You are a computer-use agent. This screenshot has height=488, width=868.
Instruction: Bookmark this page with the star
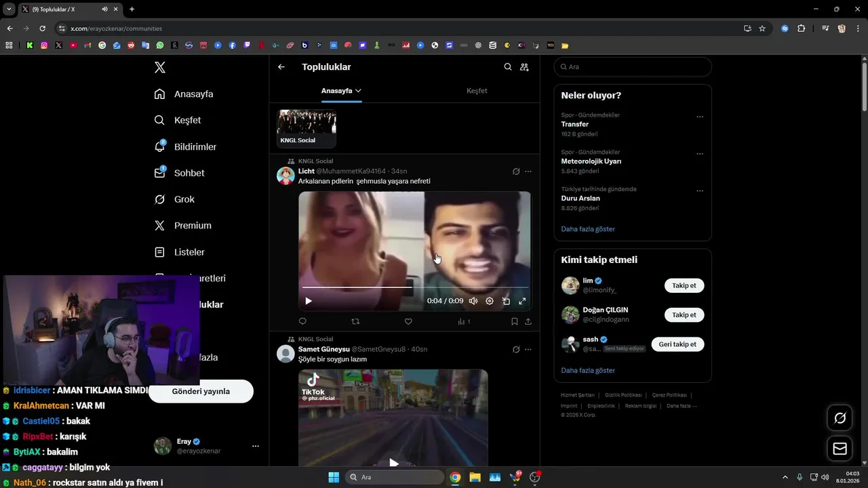762,28
